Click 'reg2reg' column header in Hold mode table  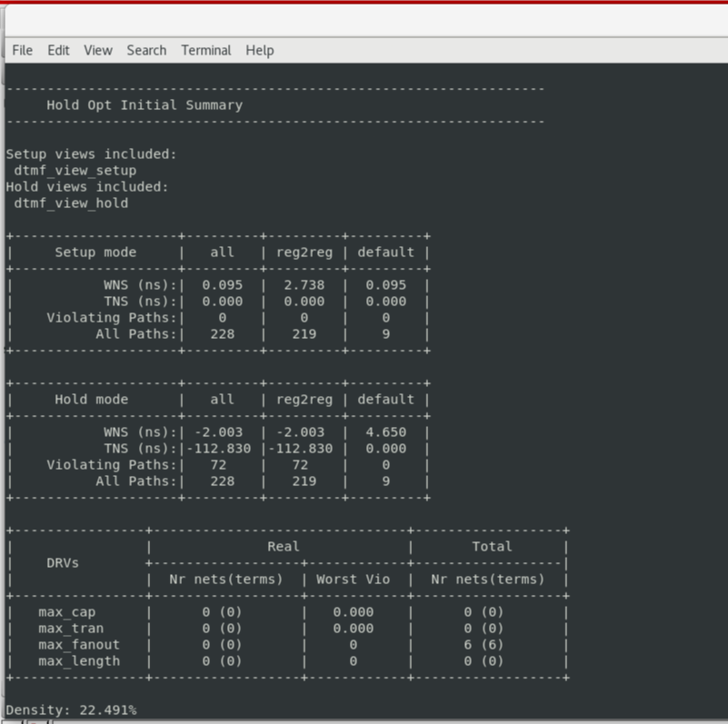304,400
